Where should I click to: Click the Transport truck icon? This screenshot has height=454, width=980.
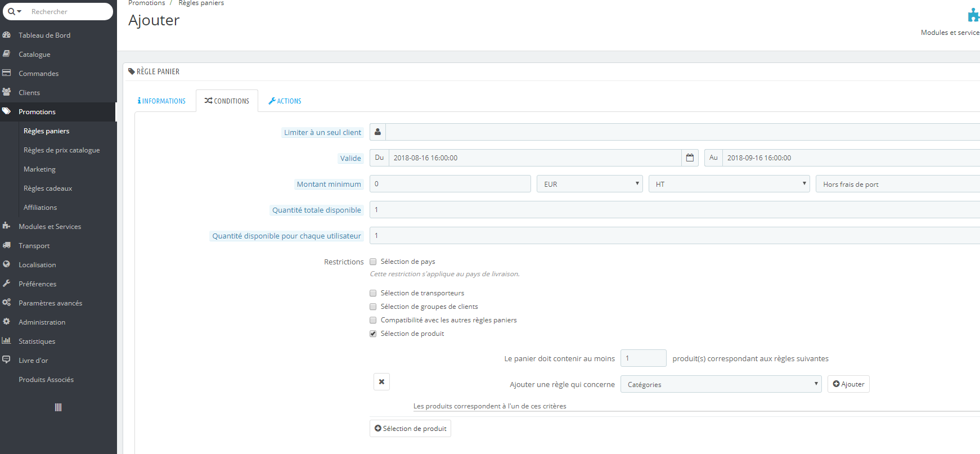[7, 245]
